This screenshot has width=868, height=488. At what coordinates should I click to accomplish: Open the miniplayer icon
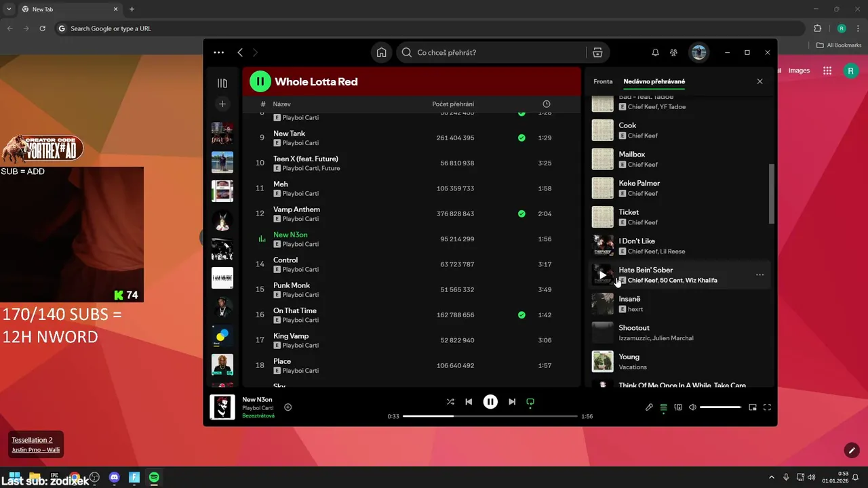pyautogui.click(x=753, y=407)
